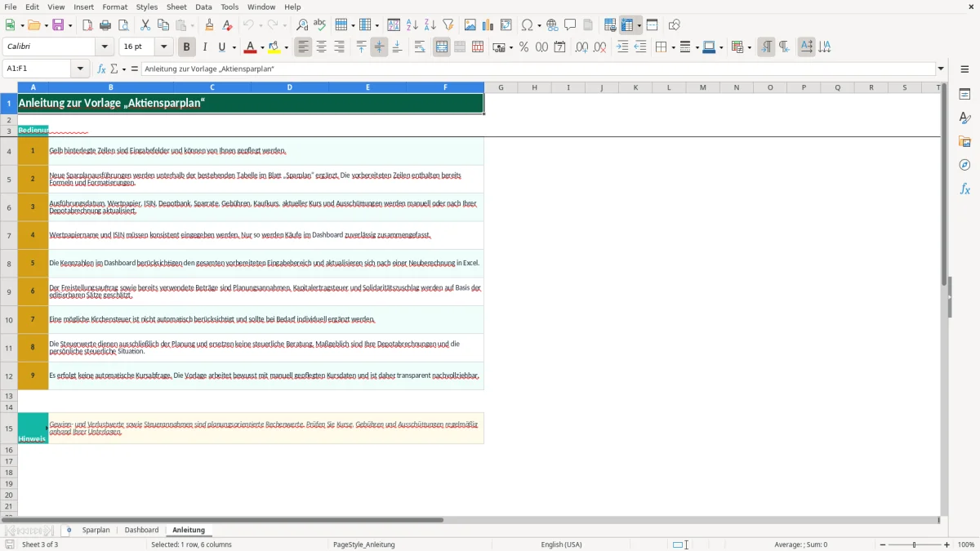Open Sidebar Functions deck
This screenshot has width=980, height=551.
click(964, 189)
